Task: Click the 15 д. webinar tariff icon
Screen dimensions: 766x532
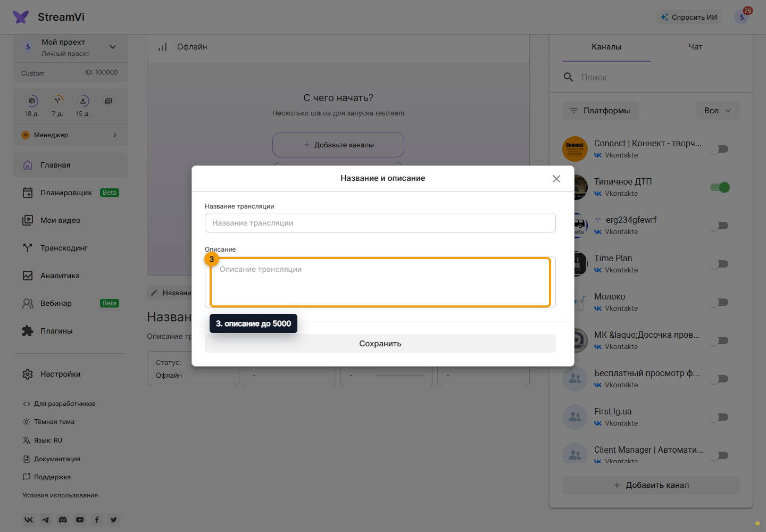Action: tap(83, 101)
